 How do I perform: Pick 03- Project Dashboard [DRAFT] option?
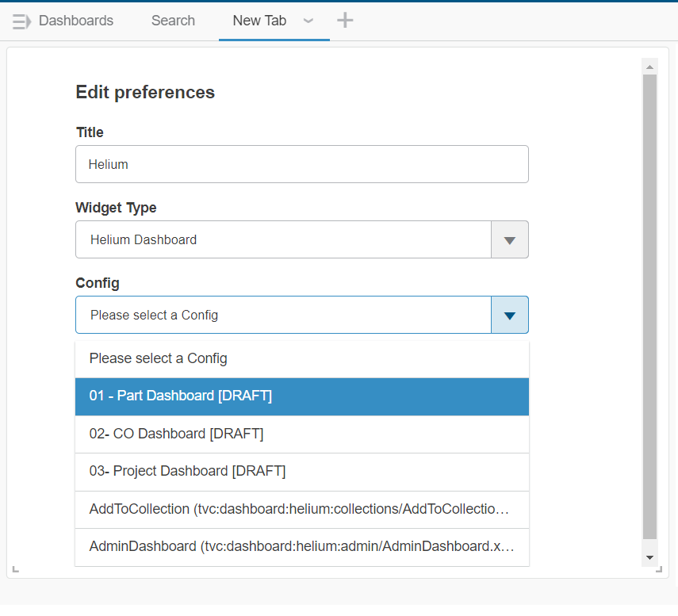(301, 471)
